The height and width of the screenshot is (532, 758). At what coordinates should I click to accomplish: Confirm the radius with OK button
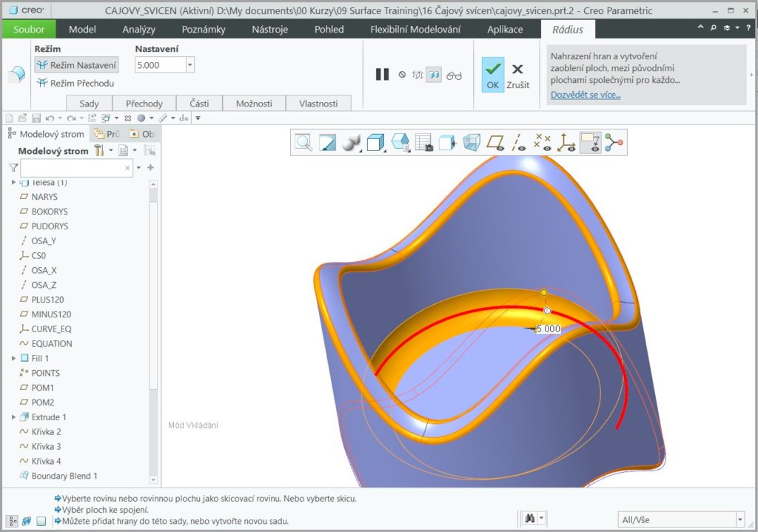(492, 74)
